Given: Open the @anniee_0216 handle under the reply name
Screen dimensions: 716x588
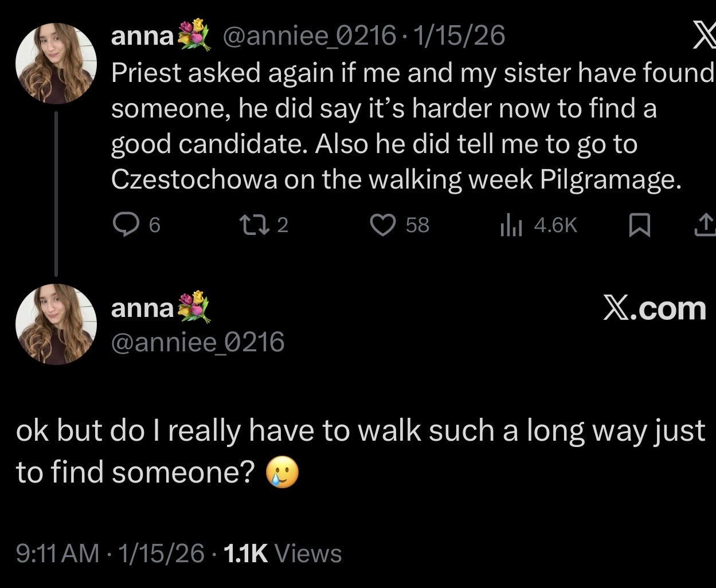Looking at the screenshot, I should click(198, 343).
